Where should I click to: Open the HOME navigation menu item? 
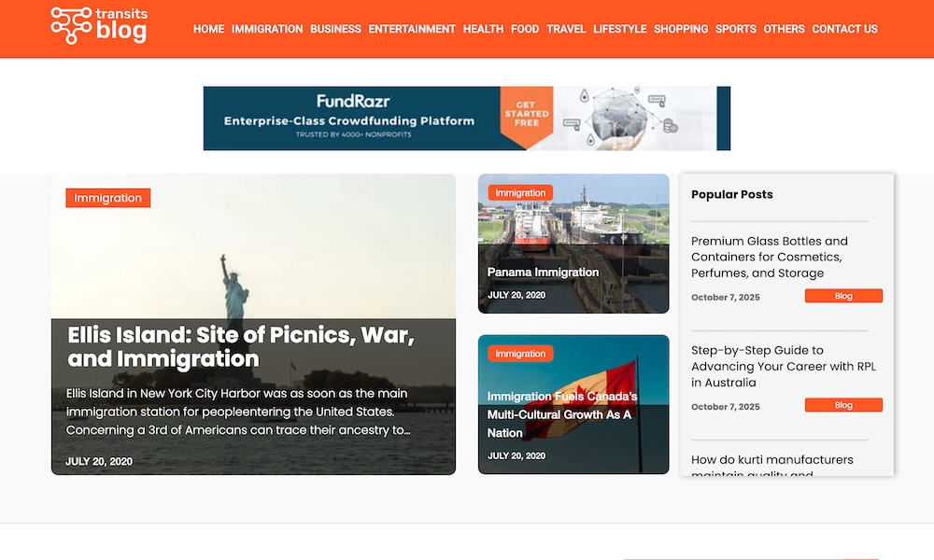point(208,29)
